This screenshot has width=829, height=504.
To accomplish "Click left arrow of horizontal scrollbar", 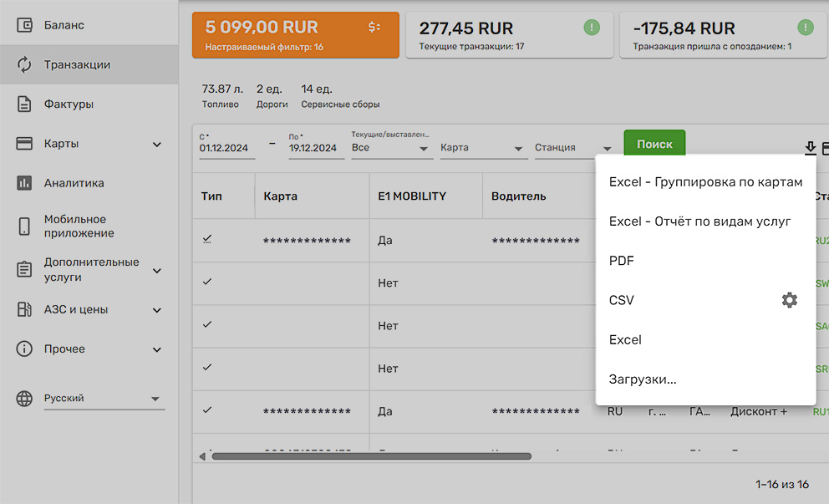I will 202,456.
